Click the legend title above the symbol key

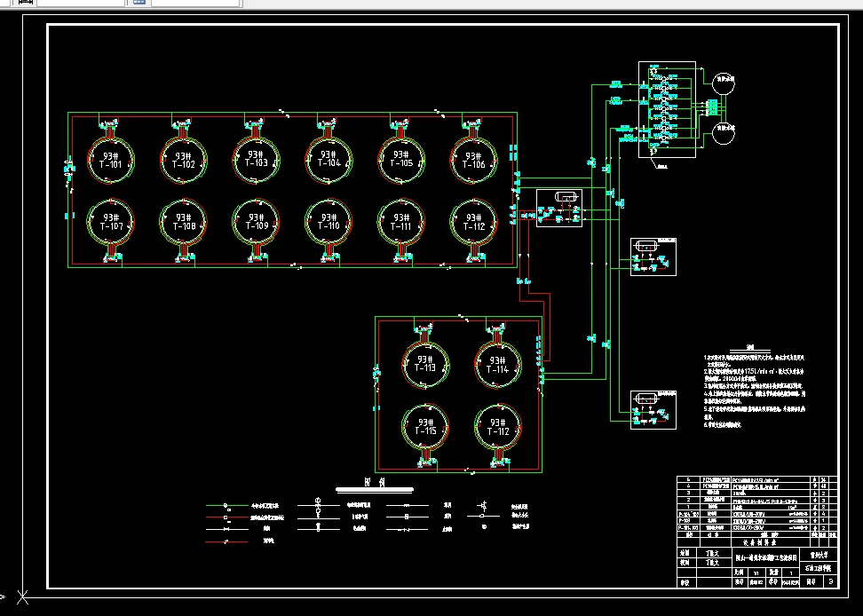click(x=375, y=482)
